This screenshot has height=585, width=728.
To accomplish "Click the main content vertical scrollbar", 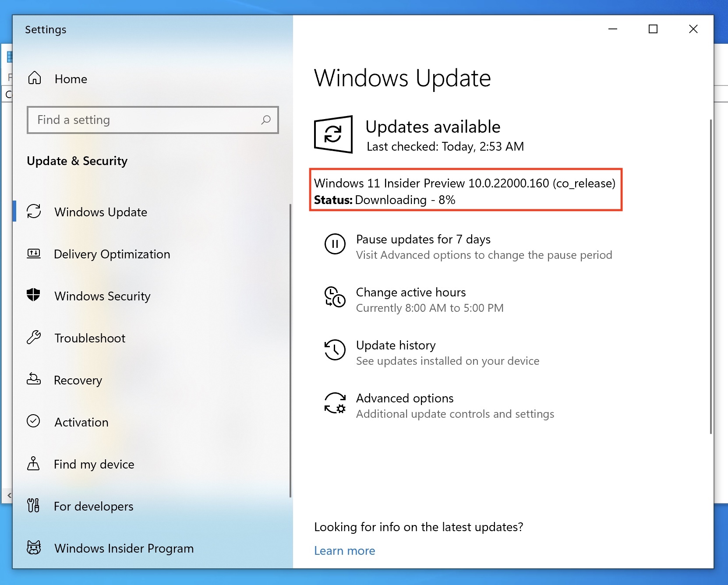I will pos(710,277).
